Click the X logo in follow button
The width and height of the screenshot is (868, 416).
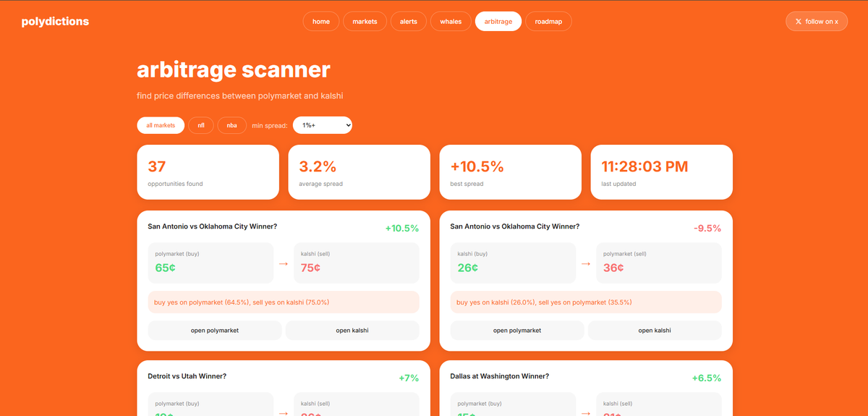click(798, 22)
